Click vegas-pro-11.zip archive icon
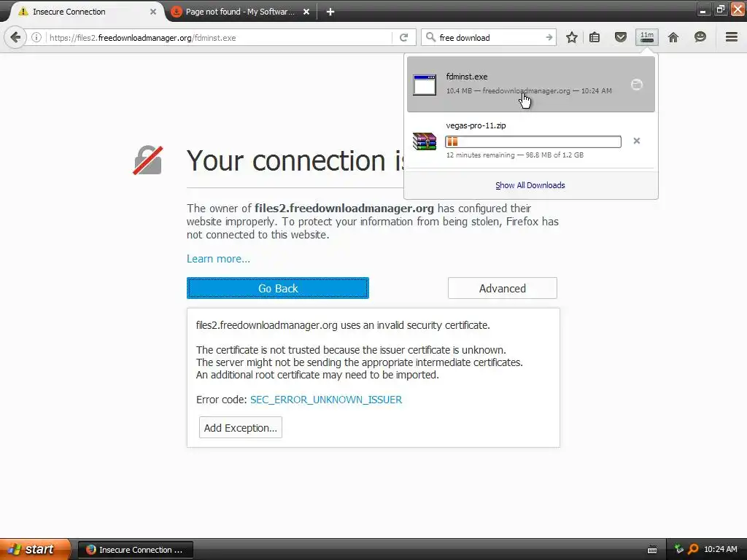The width and height of the screenshot is (747, 560). pyautogui.click(x=424, y=141)
